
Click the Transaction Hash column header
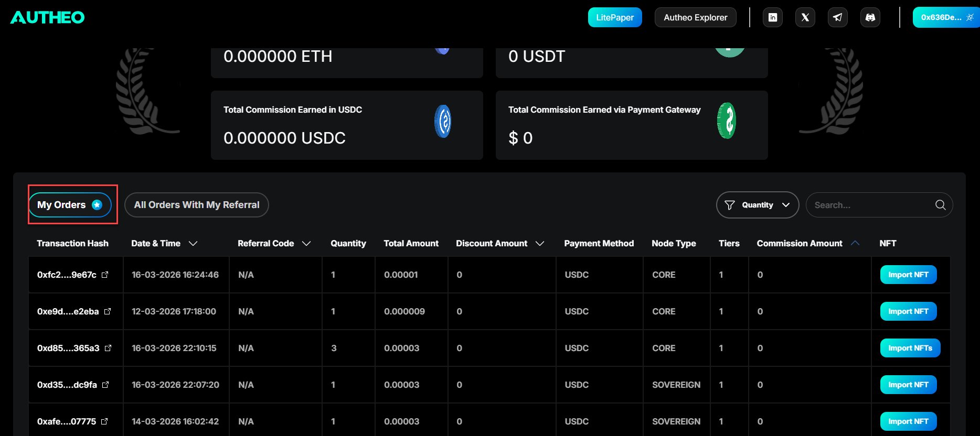(x=72, y=243)
